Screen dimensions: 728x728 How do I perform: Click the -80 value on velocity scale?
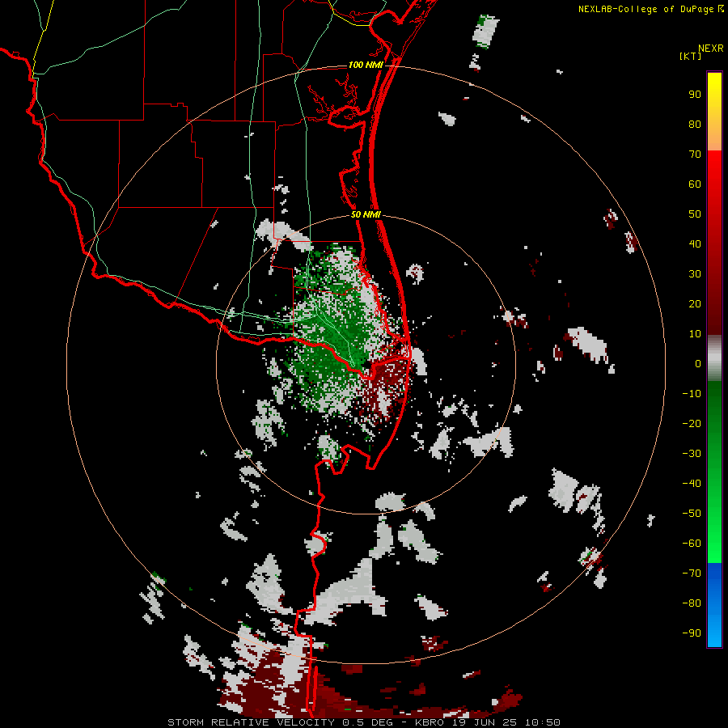pos(692,603)
